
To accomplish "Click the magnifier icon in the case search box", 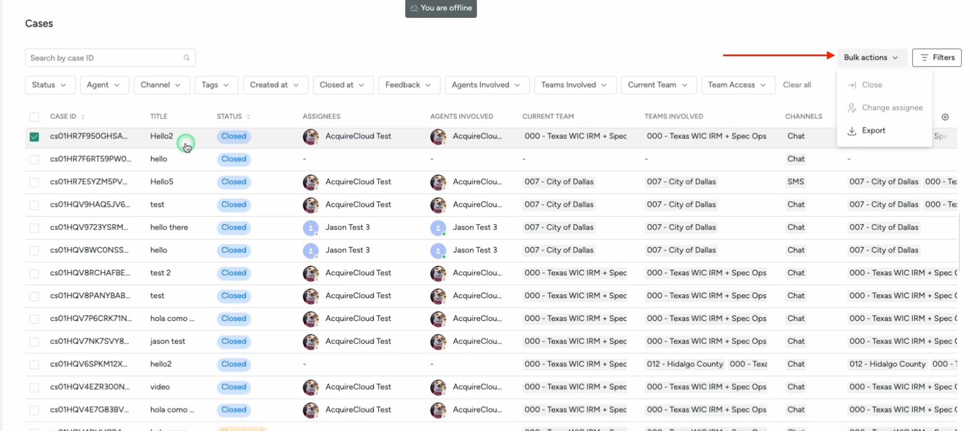I will tap(187, 58).
